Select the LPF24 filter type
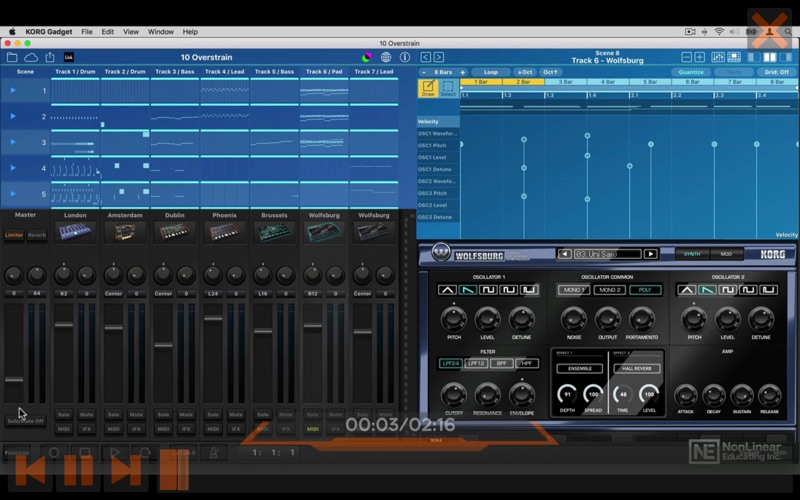 (451, 363)
